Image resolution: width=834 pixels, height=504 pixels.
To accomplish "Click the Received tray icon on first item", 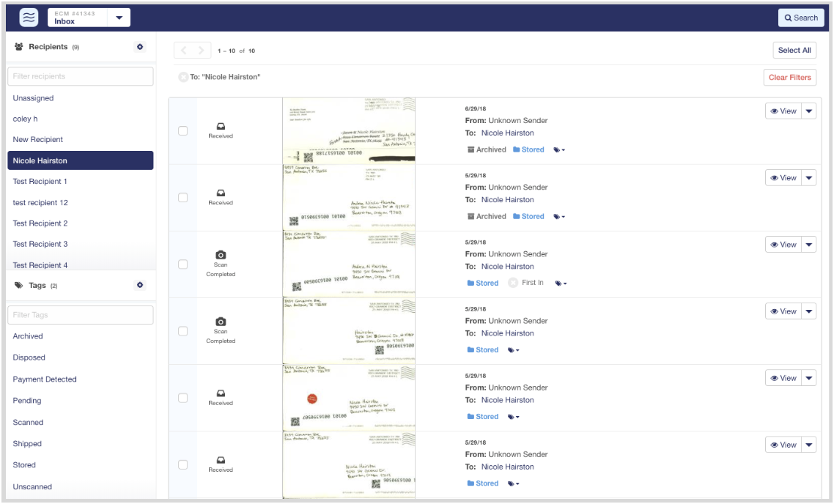I will point(221,126).
